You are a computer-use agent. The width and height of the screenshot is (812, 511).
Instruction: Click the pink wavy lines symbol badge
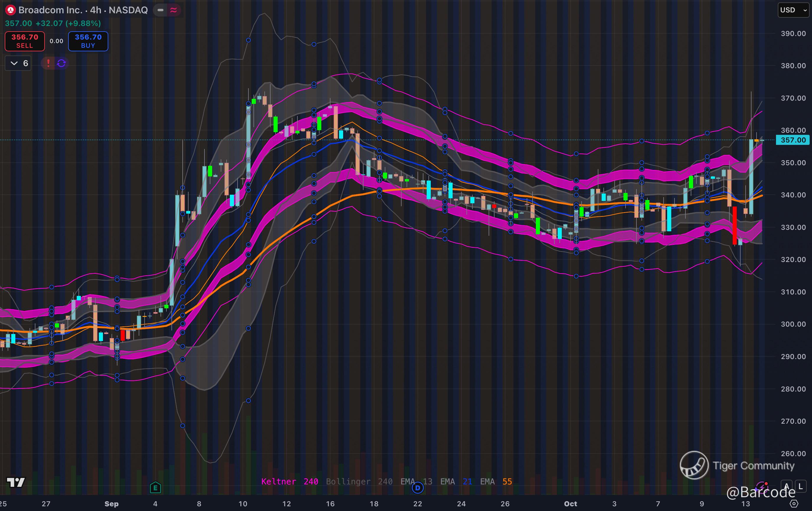point(174,10)
